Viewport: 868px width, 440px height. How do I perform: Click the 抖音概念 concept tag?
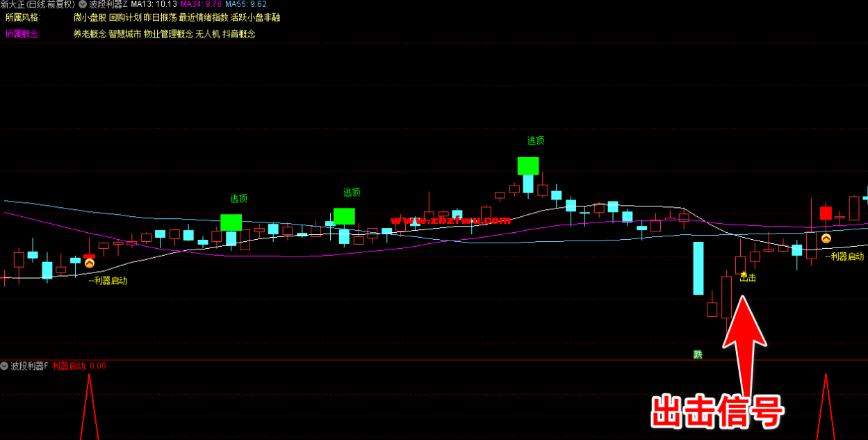coord(239,34)
